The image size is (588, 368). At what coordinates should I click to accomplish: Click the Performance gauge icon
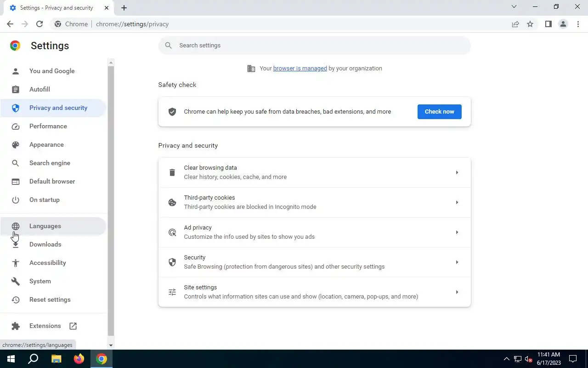click(16, 126)
